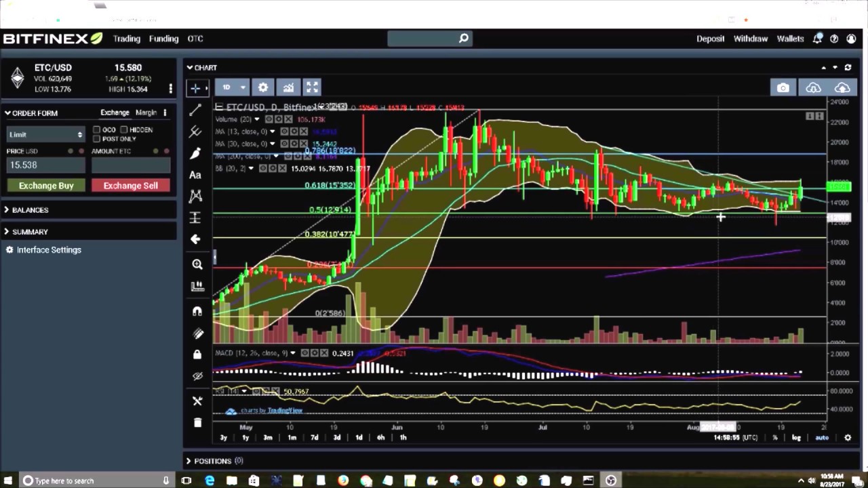The height and width of the screenshot is (488, 868).
Task: Open the OTC menu
Action: (195, 39)
